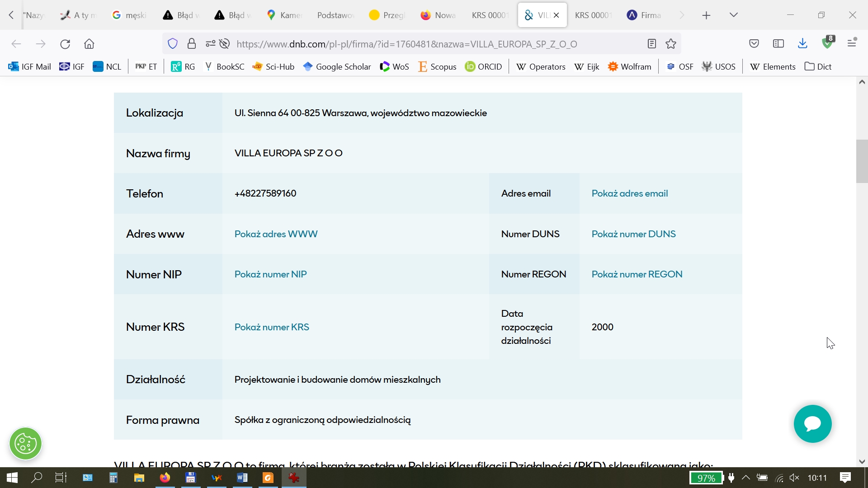
Task: Open the tracking protection shield icon
Action: click(x=173, y=44)
